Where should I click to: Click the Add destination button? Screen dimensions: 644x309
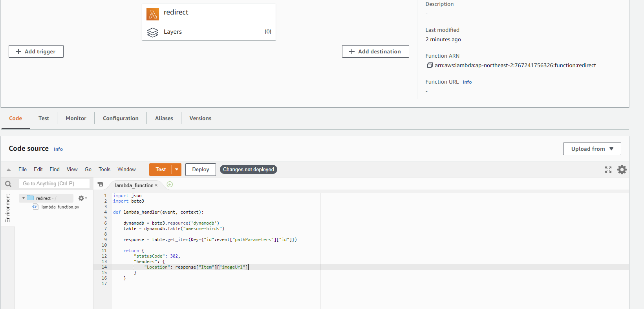click(x=375, y=51)
